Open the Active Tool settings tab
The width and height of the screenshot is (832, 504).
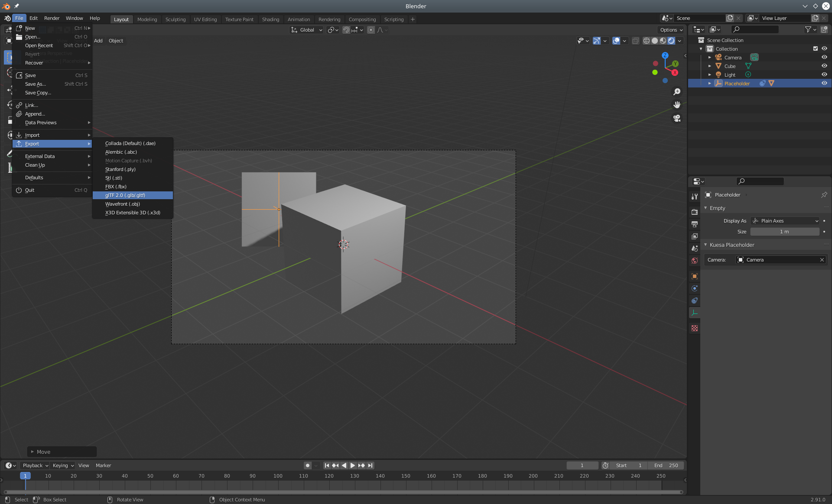695,196
